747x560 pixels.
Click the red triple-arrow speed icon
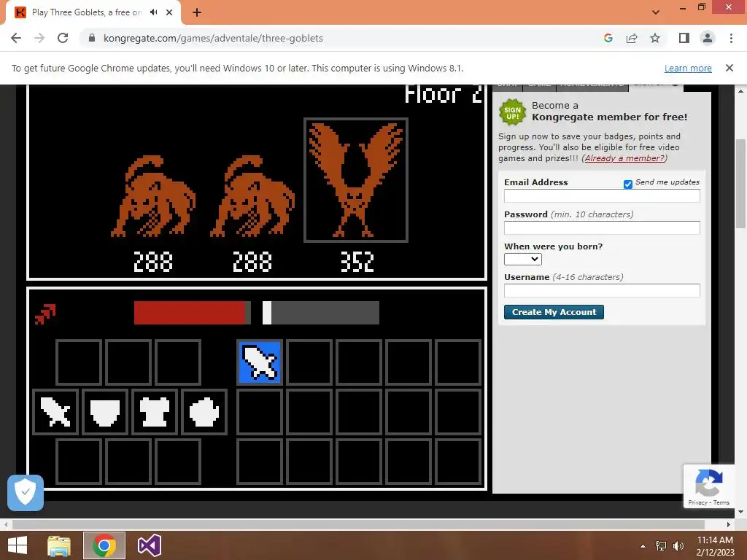[x=46, y=314]
